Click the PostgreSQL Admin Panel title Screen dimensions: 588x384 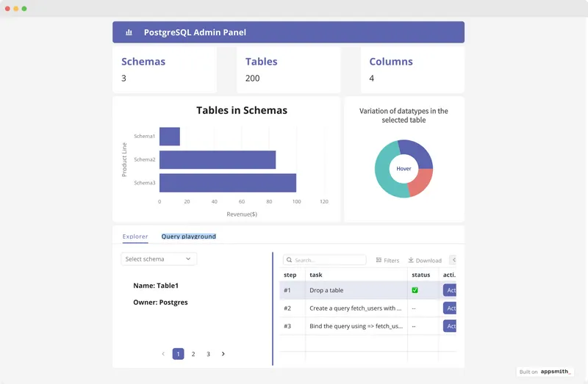coord(195,32)
